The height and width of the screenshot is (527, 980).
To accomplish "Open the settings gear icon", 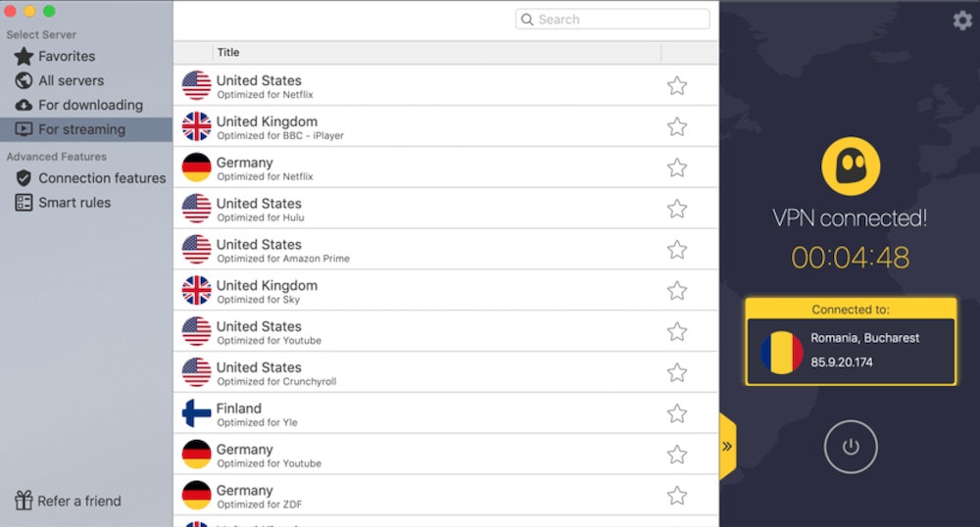I will (961, 21).
